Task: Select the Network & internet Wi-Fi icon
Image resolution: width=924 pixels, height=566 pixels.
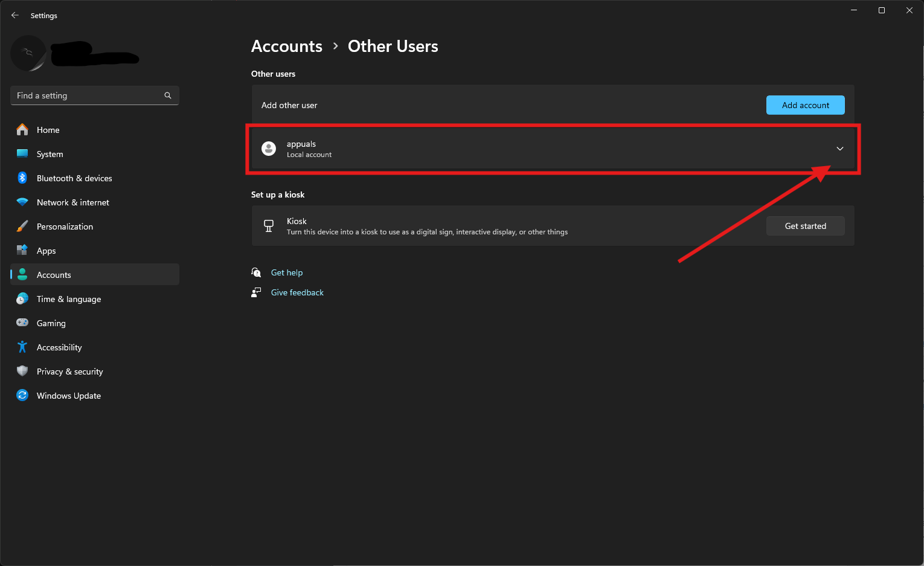Action: tap(22, 202)
